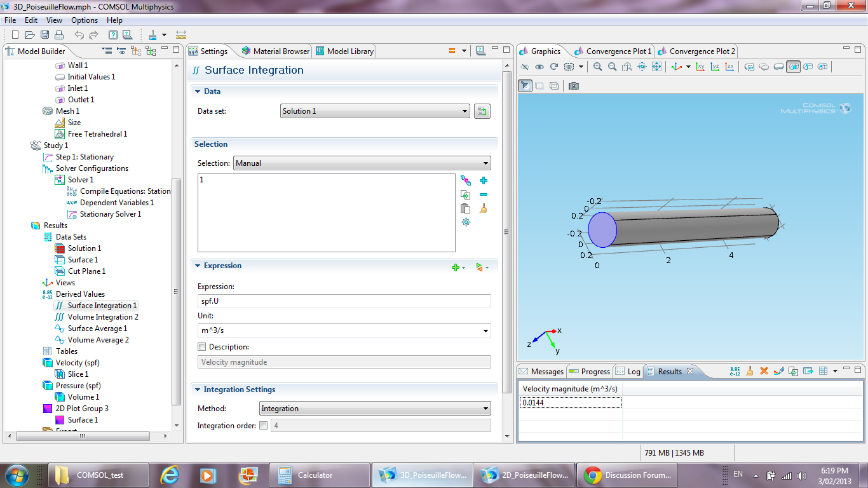Viewport: 868px width, 488px height.
Task: Open the Unit dropdown showing m^3/s
Action: [344, 330]
